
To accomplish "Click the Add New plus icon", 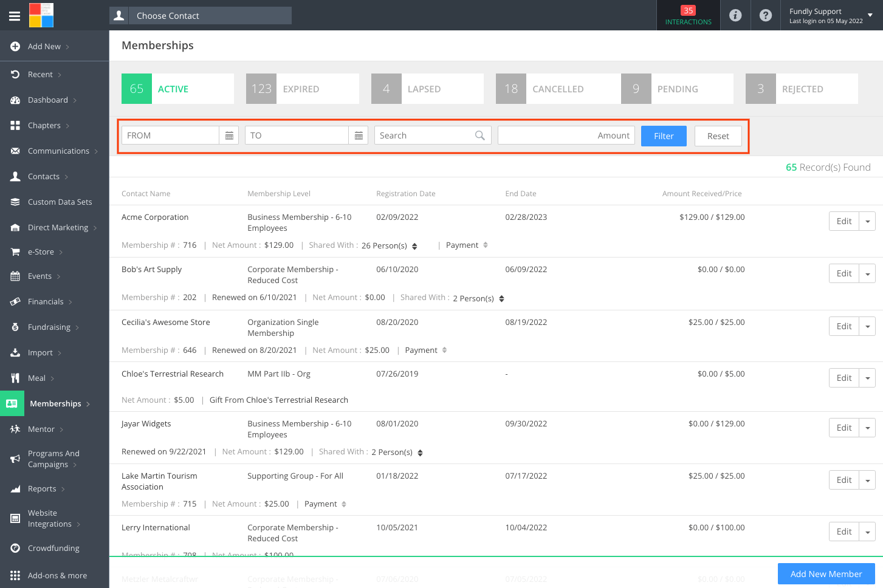I will 15,46.
